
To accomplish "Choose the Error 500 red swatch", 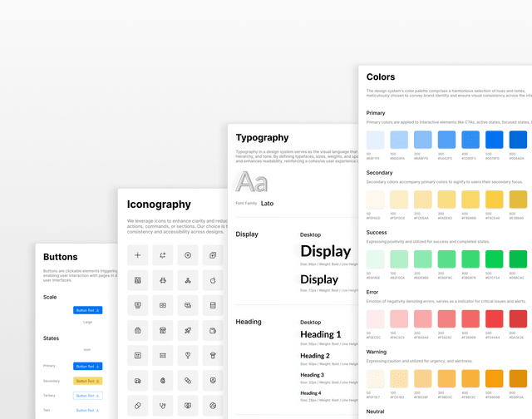I will click(x=494, y=319).
